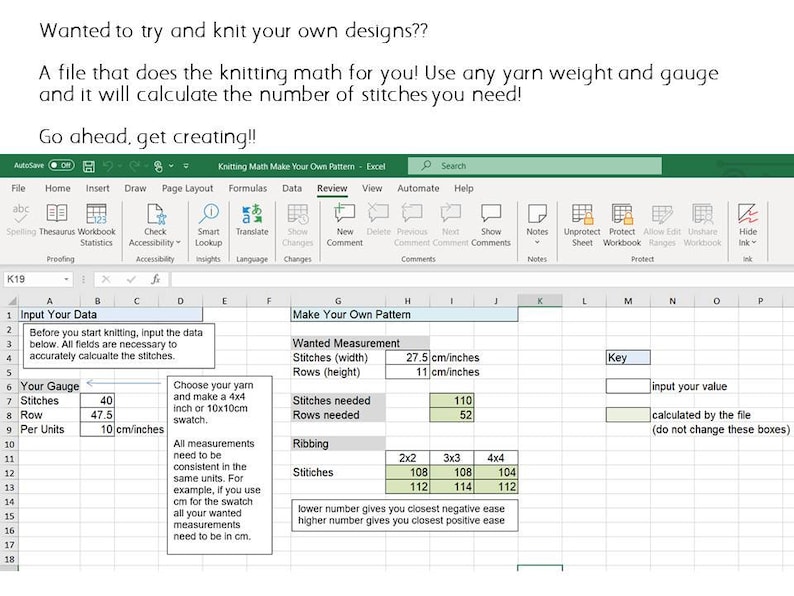Open the Customize Quick Access Toolbar dropdown
794x596 pixels.
click(x=186, y=166)
